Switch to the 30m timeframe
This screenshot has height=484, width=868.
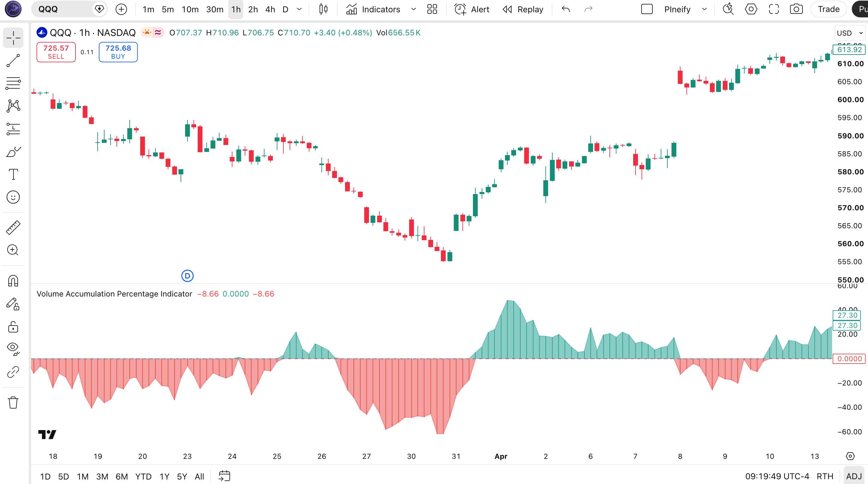click(215, 9)
